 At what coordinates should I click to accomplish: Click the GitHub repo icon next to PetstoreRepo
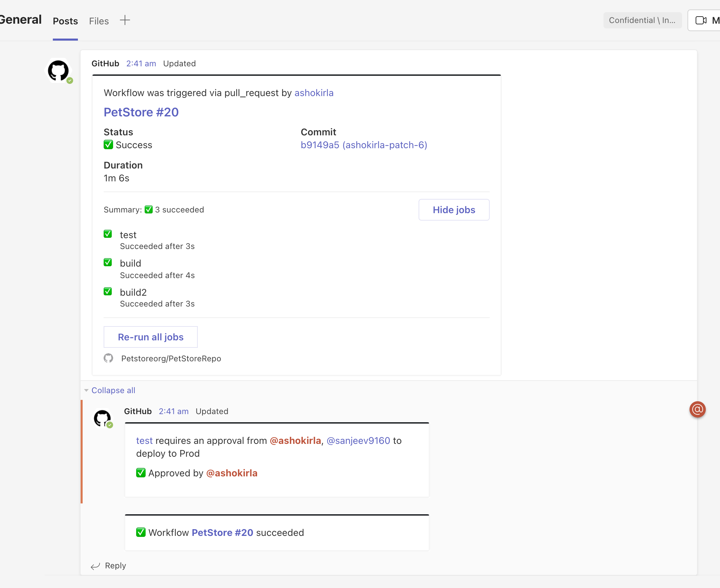click(x=109, y=359)
